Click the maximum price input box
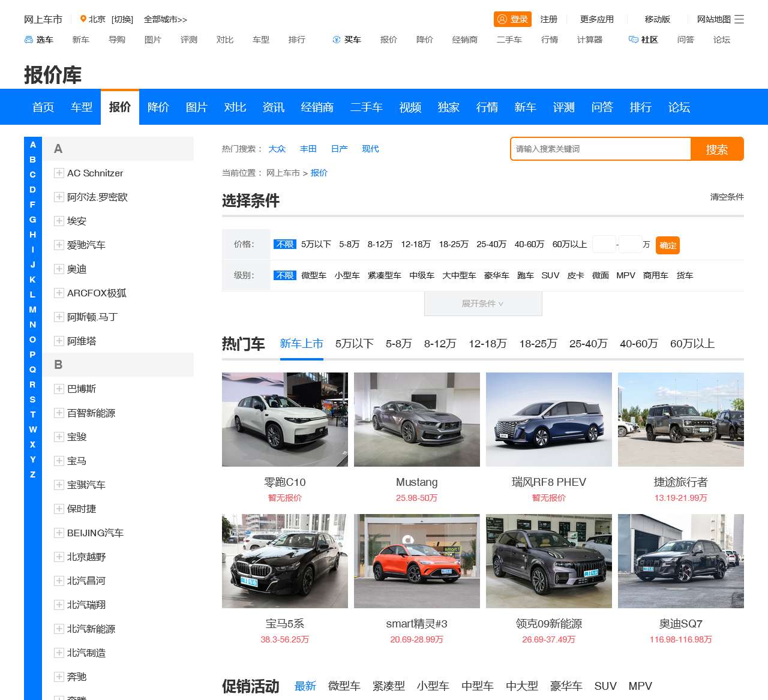 click(631, 244)
